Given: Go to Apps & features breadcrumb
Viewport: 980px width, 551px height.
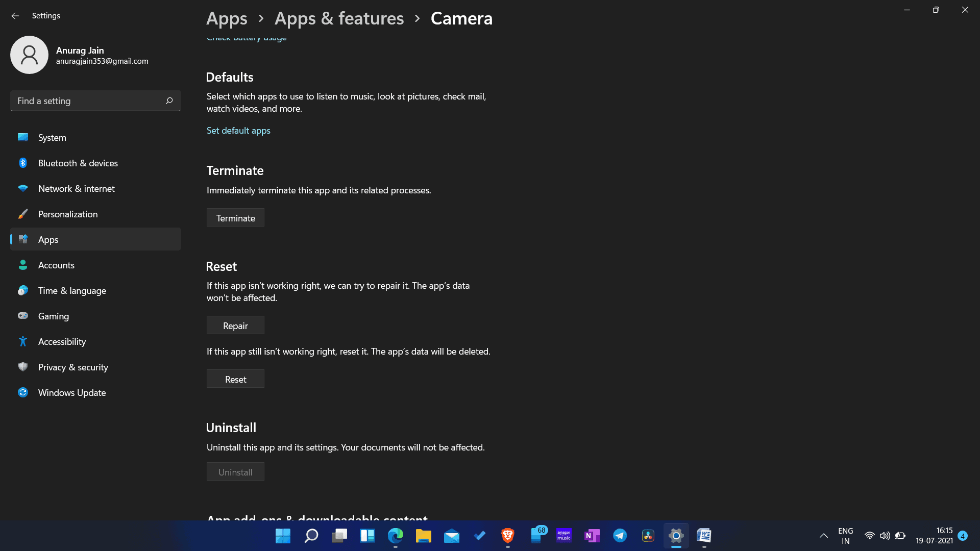Looking at the screenshot, I should coord(339,18).
